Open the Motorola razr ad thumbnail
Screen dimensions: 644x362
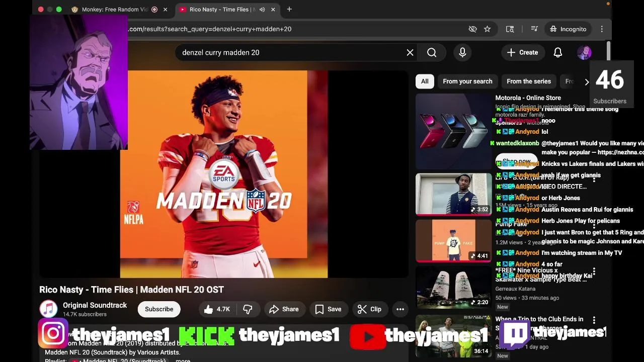pos(453,131)
